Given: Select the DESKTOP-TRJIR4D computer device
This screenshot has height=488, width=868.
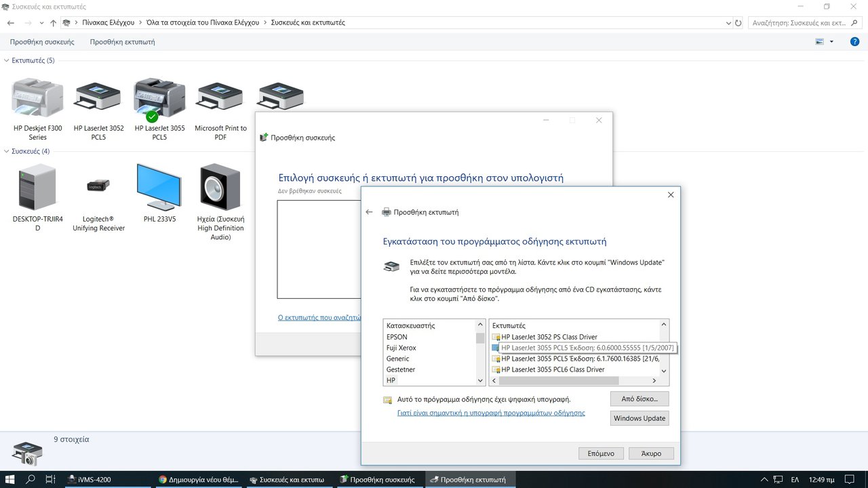Looking at the screenshot, I should coord(38,198).
